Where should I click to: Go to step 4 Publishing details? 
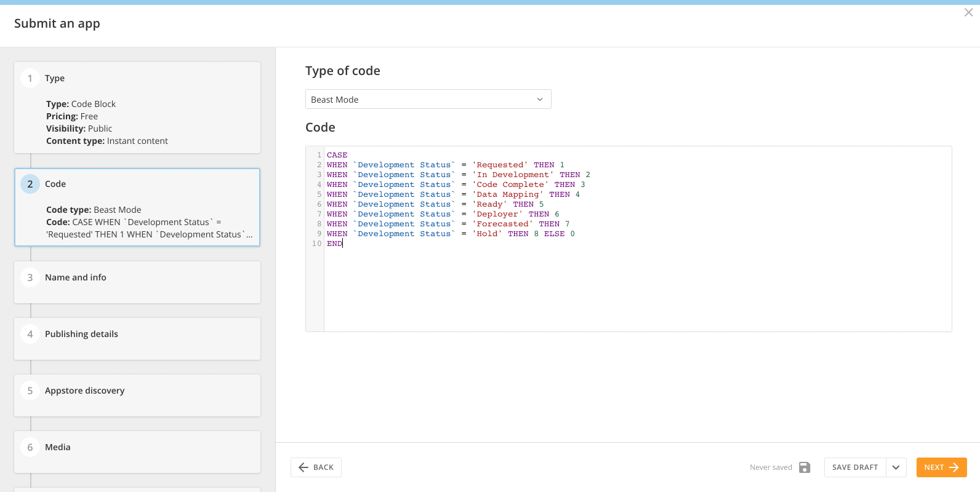tap(137, 339)
